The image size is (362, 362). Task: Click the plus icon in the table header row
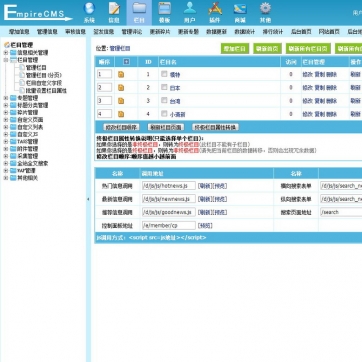click(x=126, y=62)
